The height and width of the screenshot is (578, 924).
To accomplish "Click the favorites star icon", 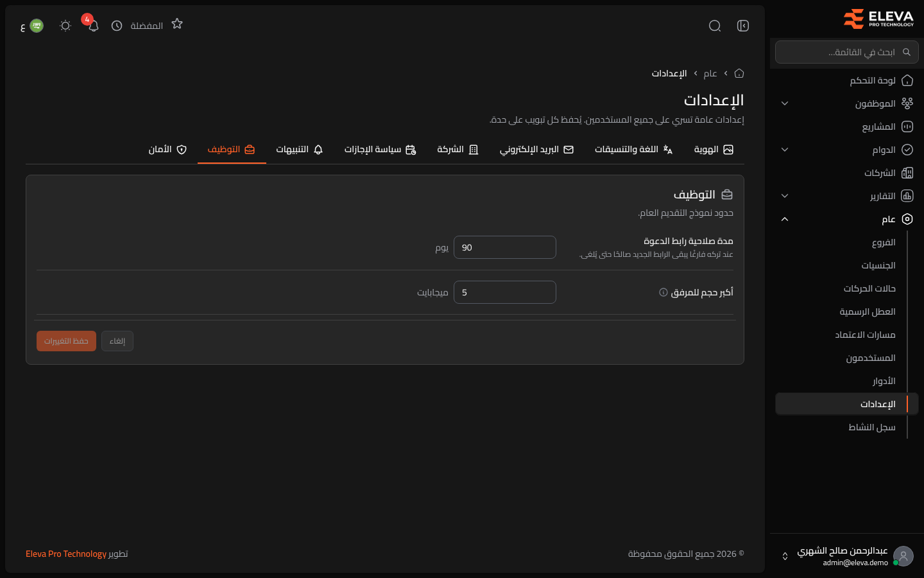I will click(177, 24).
